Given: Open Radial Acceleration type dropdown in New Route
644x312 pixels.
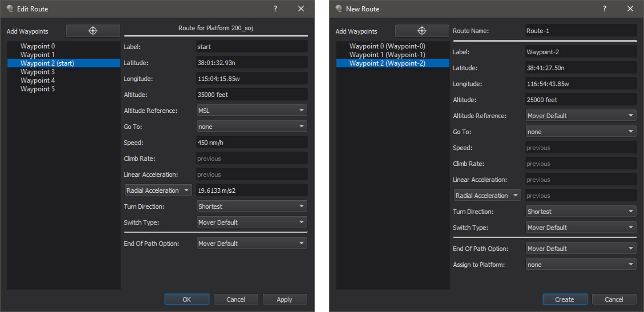Looking at the screenshot, I should tap(487, 196).
